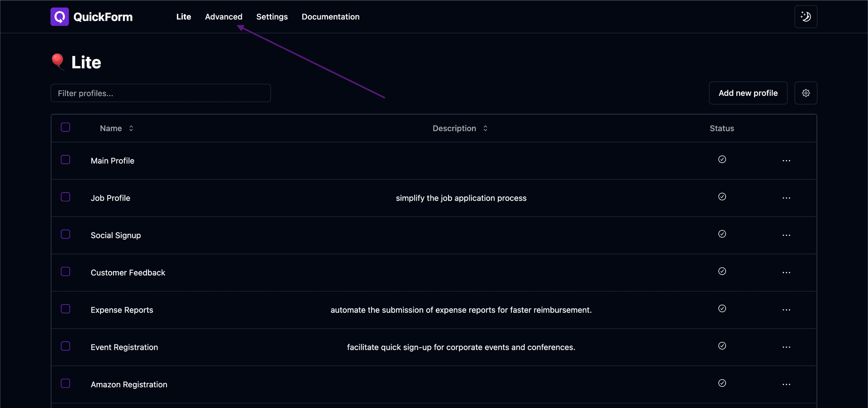Open three-dot menu for Expense Reports
Screen dimensions: 868x408
coord(786,310)
